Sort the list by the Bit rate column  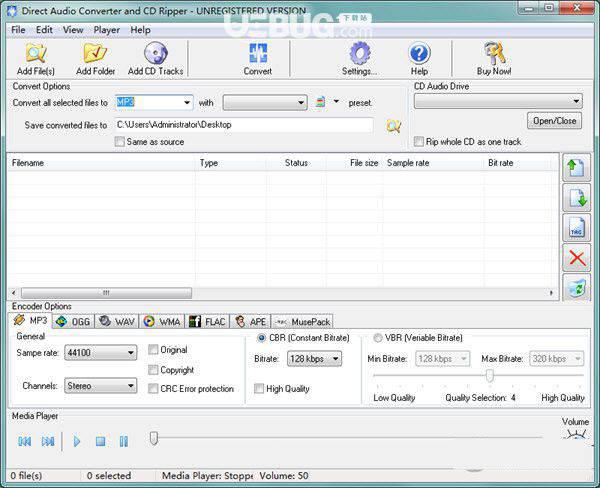[x=517, y=163]
